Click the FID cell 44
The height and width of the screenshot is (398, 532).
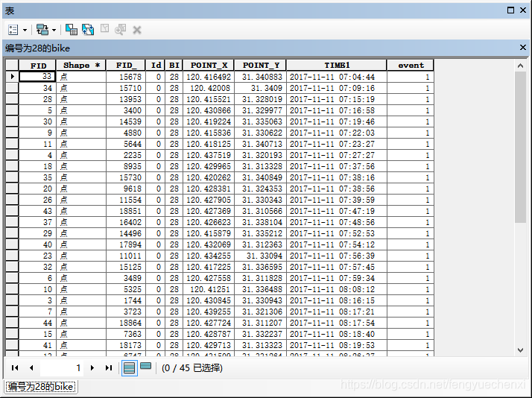click(37, 323)
